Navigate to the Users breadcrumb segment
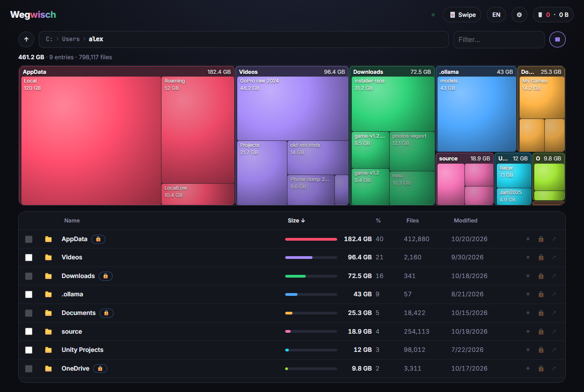This screenshot has height=392, width=584. pos(71,39)
